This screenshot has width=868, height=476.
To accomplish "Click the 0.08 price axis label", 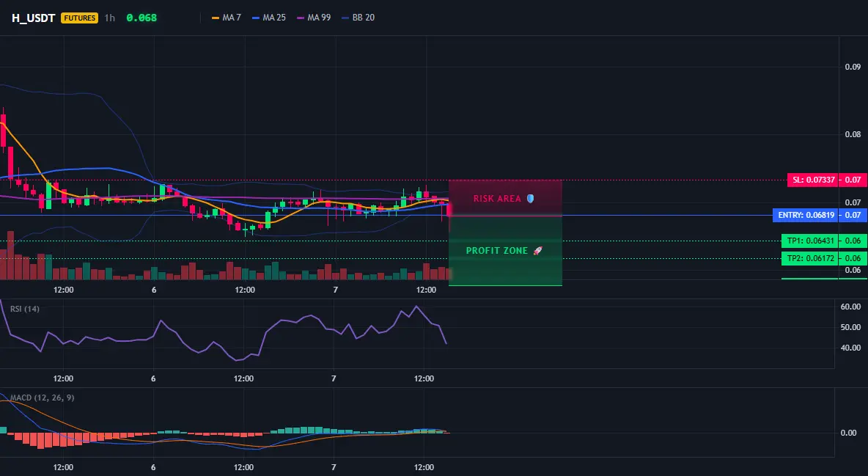I will click(853, 134).
